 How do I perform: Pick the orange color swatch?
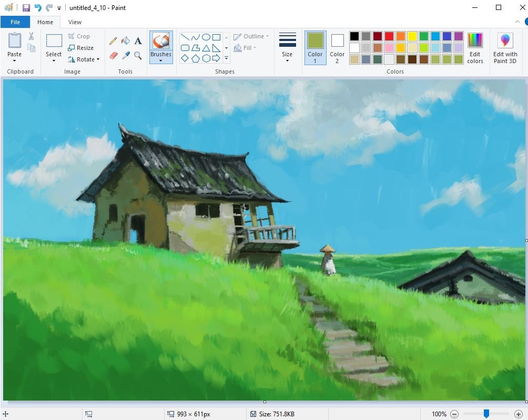click(x=401, y=36)
